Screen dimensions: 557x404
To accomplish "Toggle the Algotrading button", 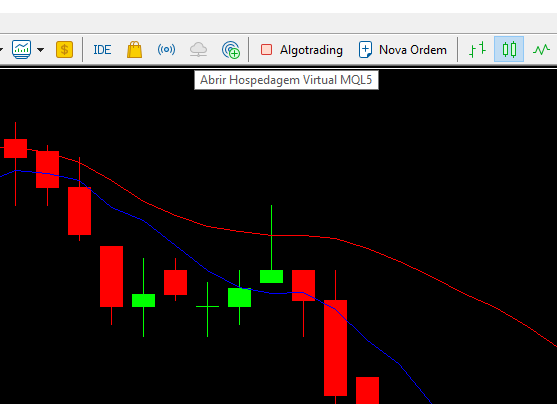I will 302,50.
